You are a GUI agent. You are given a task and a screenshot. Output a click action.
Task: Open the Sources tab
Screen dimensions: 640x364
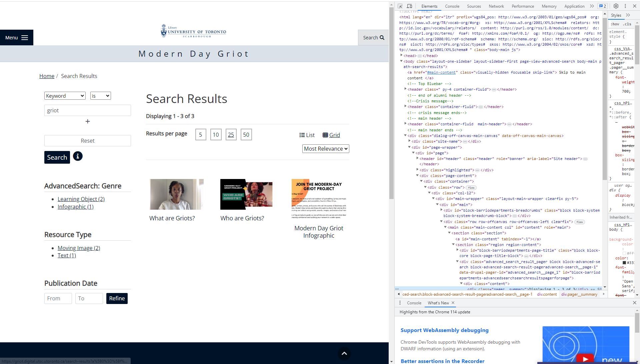pyautogui.click(x=474, y=6)
